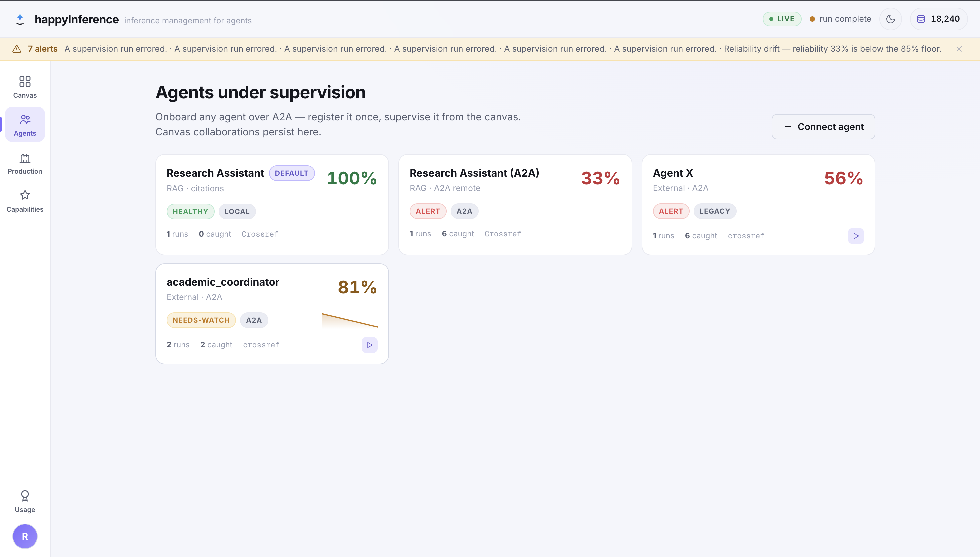Click the 100% reliability score

tap(352, 178)
